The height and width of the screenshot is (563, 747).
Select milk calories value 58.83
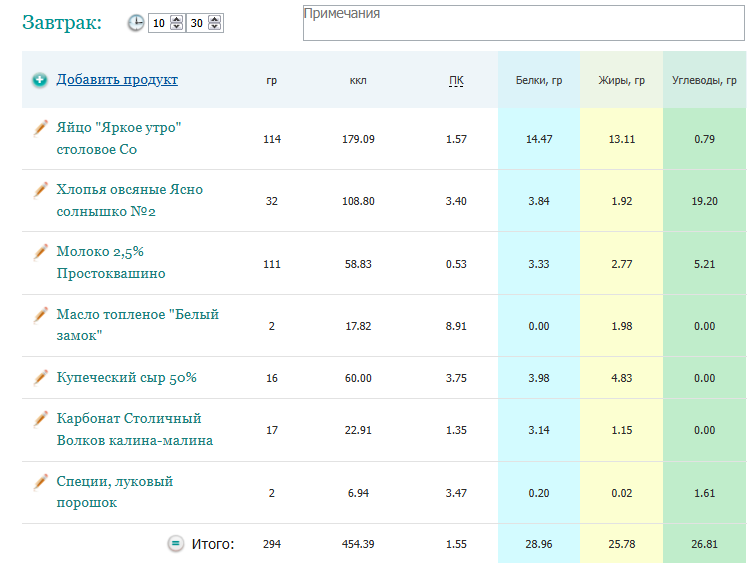pyautogui.click(x=358, y=264)
